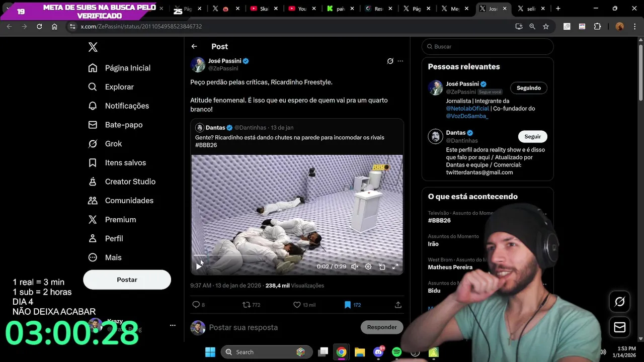This screenshot has width=644, height=362.
Task: Toggle picture-in-picture for video
Action: point(382,266)
